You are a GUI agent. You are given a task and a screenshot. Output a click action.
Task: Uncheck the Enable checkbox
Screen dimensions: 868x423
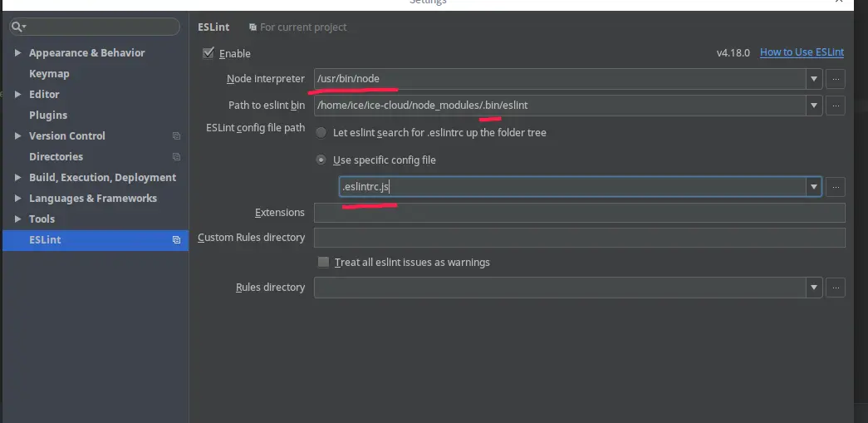[x=208, y=53]
